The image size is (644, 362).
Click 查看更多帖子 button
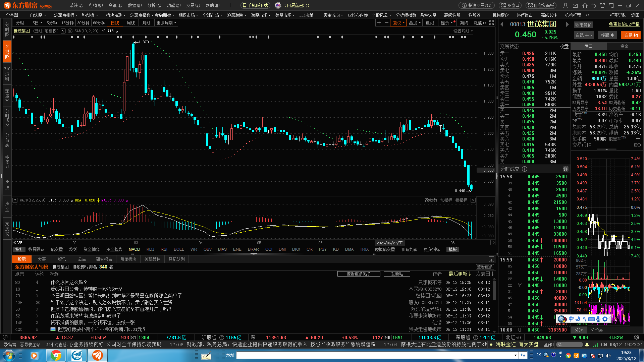359,274
